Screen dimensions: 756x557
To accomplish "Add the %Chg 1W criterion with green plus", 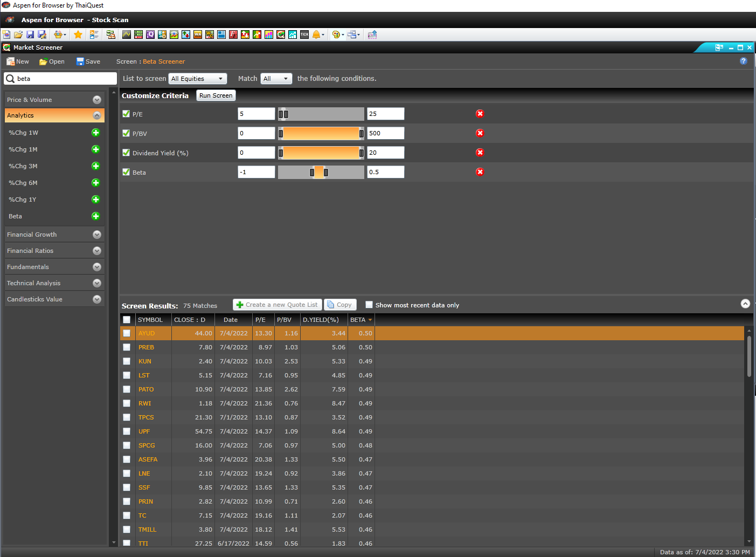I will 95,133.
